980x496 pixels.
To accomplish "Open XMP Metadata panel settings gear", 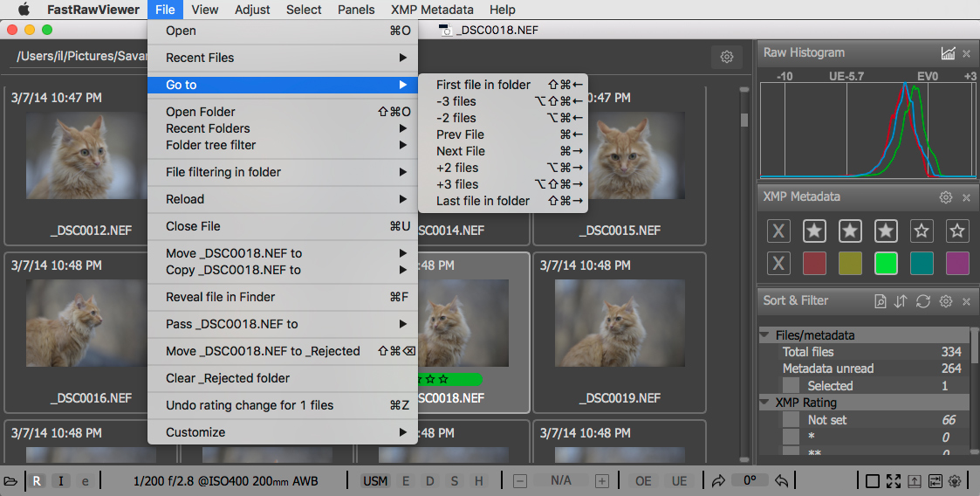I will 945,197.
